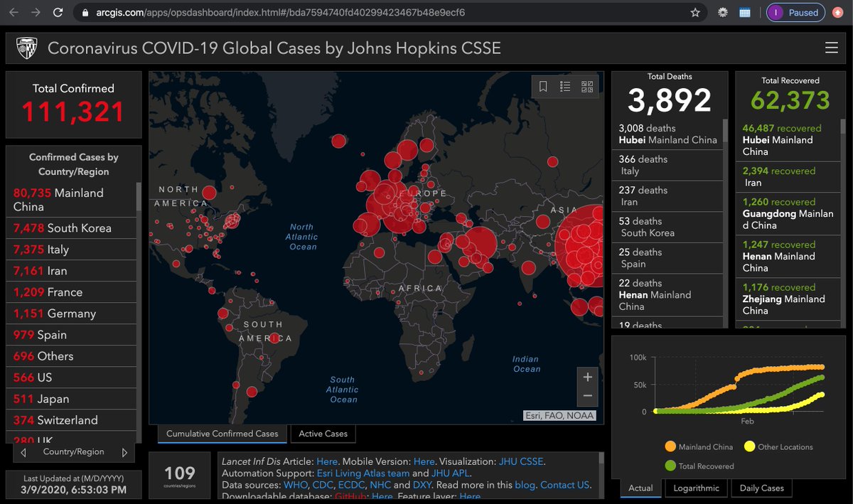Click the red update icon in browser toolbar
This screenshot has width=853, height=504.
pos(839,13)
